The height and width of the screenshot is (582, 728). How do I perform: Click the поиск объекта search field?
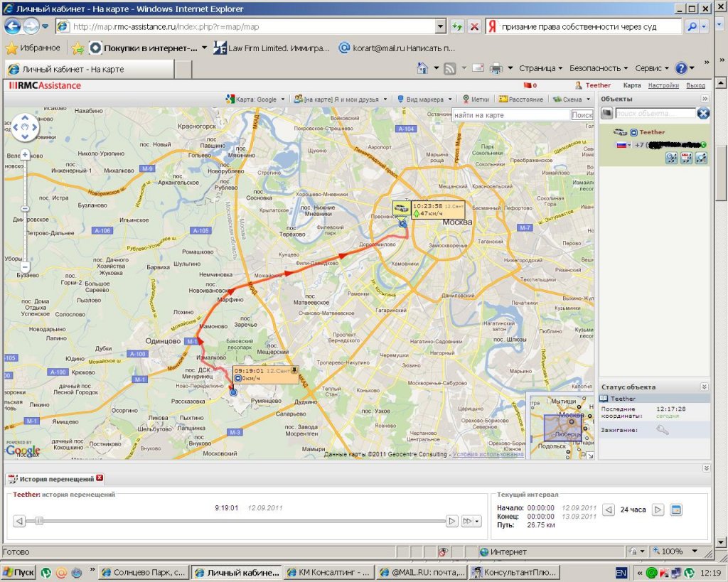(x=655, y=113)
